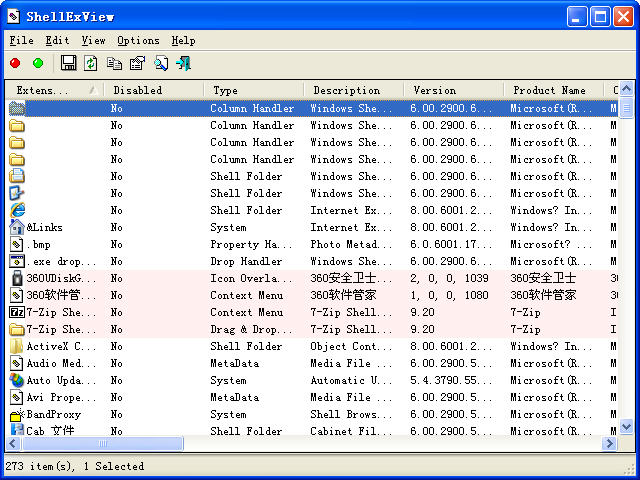This screenshot has width=640, height=480.
Task: Open the Help menu
Action: (183, 40)
